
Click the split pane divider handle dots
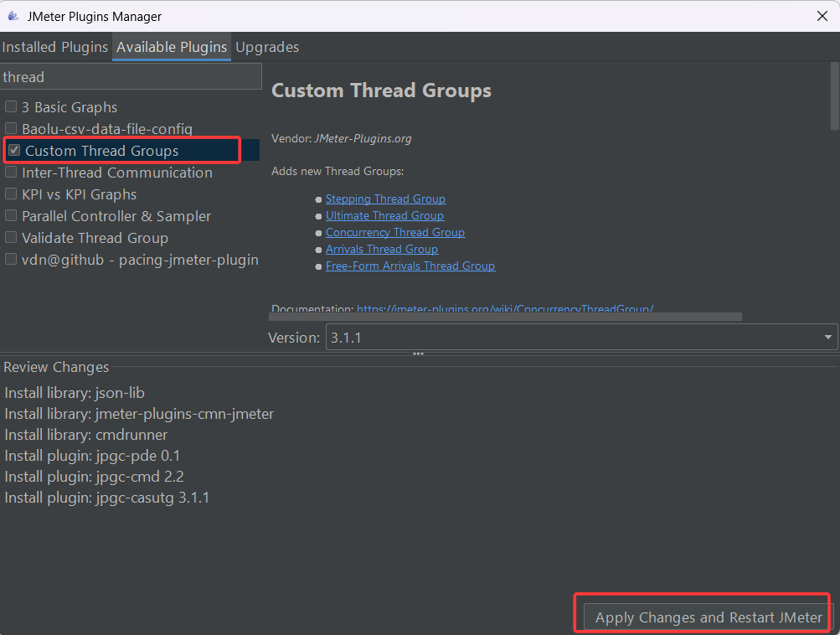click(x=419, y=354)
